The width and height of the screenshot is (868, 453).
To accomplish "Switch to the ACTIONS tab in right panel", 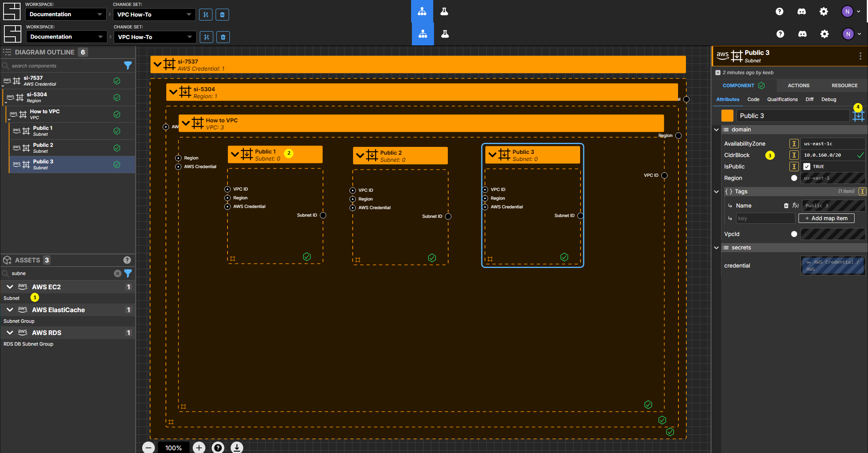I will coord(798,86).
